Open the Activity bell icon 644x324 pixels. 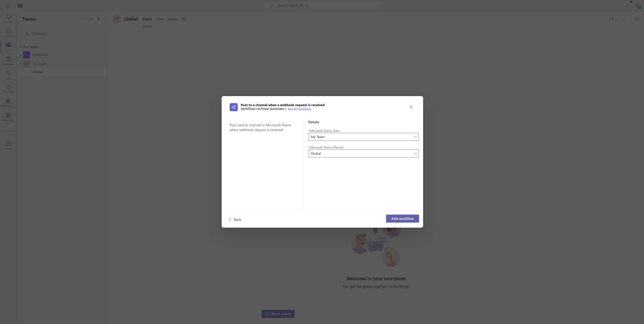(8, 17)
